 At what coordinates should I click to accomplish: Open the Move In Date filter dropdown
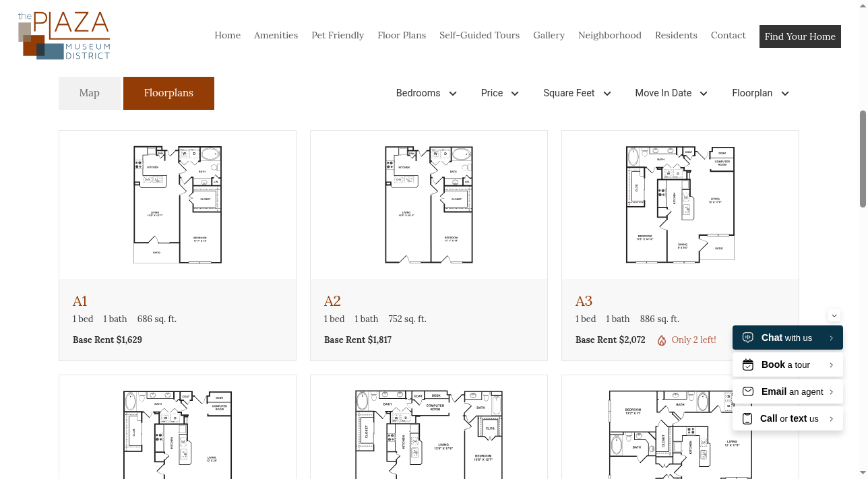pyautogui.click(x=671, y=93)
